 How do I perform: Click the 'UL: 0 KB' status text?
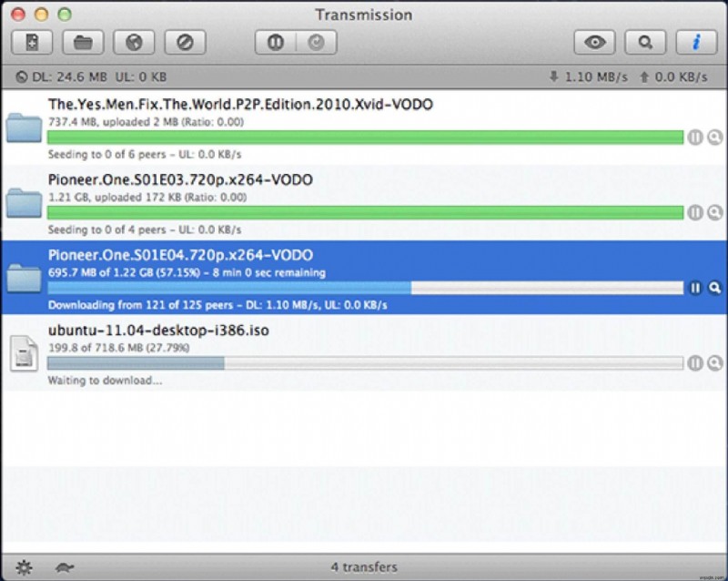point(141,76)
